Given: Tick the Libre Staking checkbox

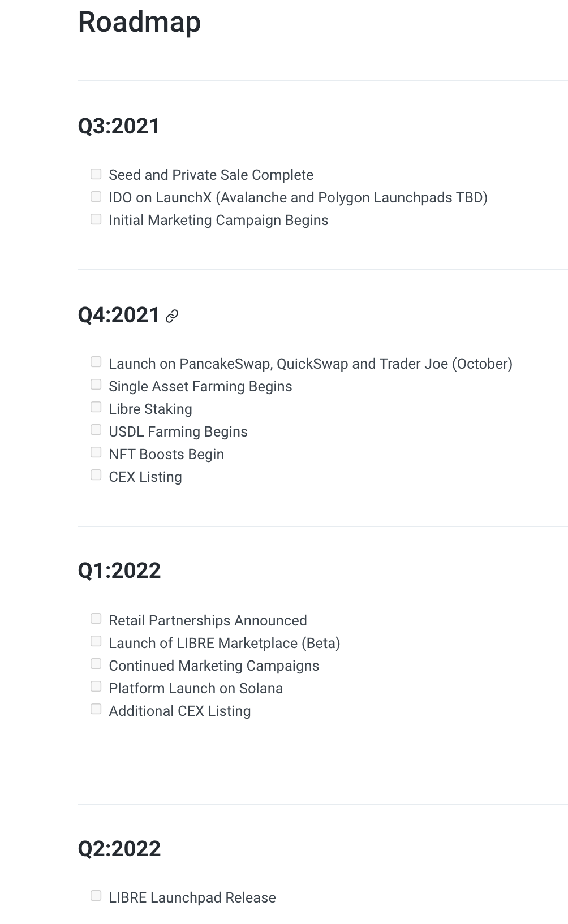Looking at the screenshot, I should tap(96, 408).
